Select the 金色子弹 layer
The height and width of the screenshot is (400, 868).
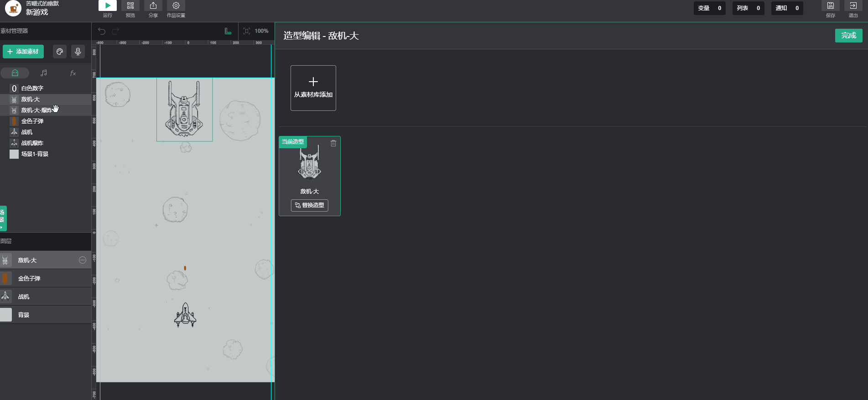pyautogui.click(x=46, y=278)
